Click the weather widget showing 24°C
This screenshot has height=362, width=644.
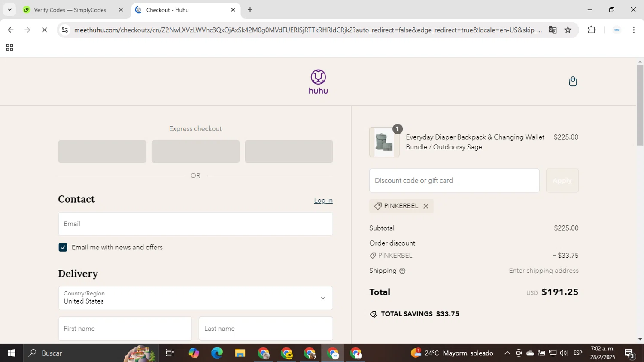click(452, 353)
